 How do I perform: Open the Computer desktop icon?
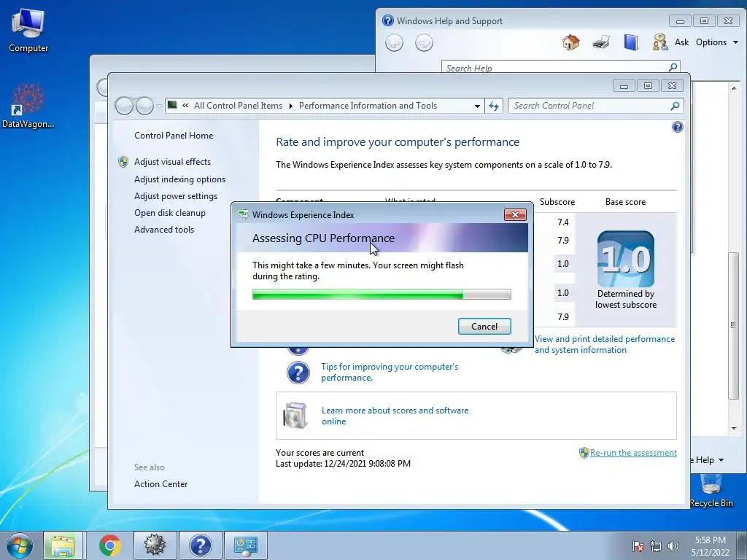[x=28, y=29]
